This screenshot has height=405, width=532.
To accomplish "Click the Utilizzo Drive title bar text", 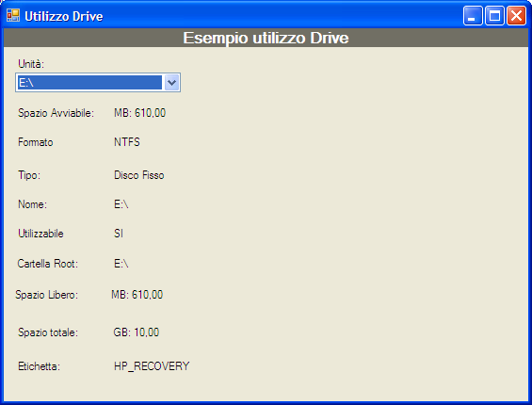I will coord(64,16).
